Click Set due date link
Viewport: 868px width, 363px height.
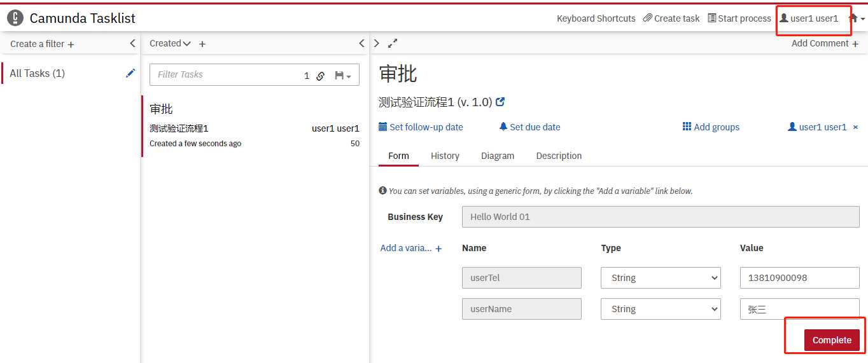click(529, 127)
